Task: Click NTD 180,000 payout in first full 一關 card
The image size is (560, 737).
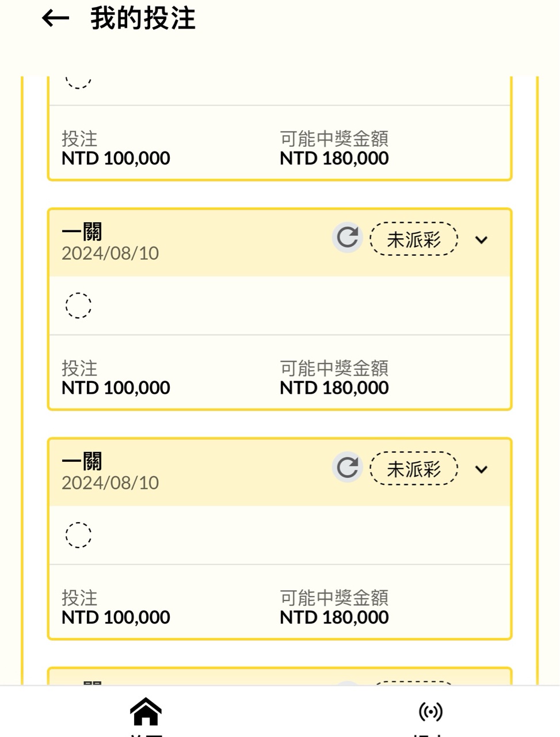Action: click(334, 388)
